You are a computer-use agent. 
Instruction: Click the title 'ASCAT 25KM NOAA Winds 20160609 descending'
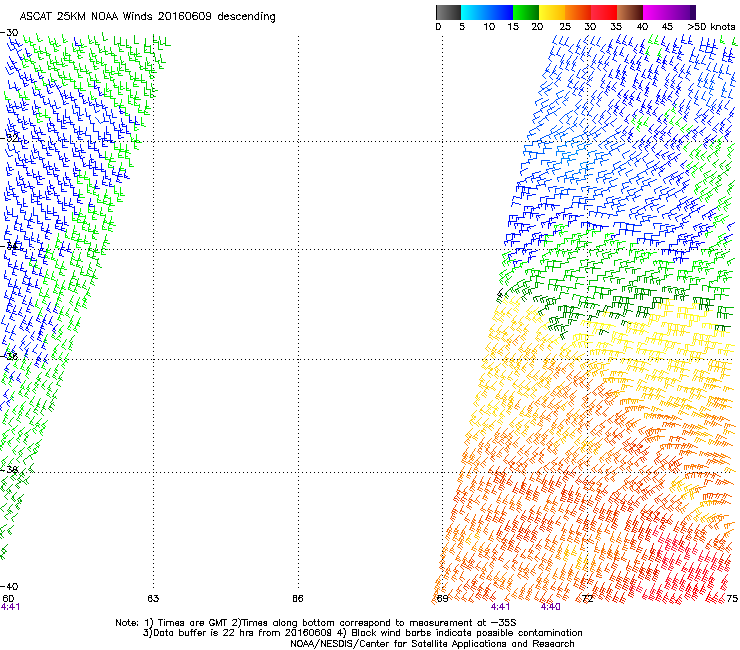point(147,17)
